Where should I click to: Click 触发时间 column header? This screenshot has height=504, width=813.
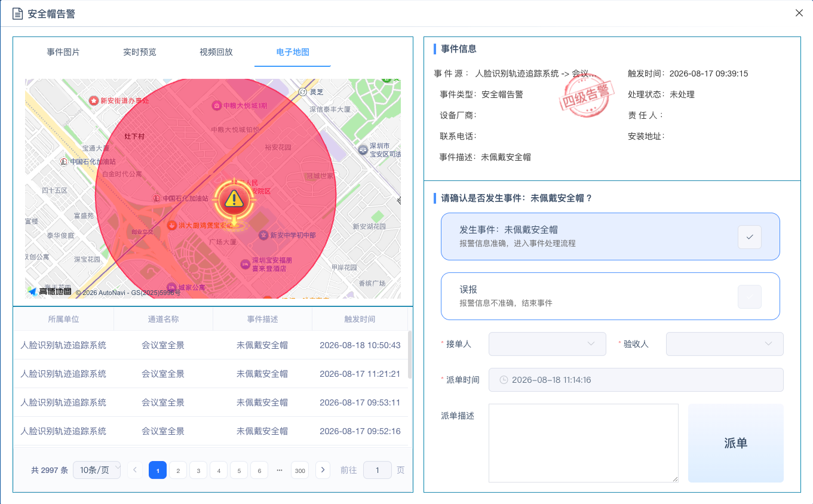tap(360, 319)
